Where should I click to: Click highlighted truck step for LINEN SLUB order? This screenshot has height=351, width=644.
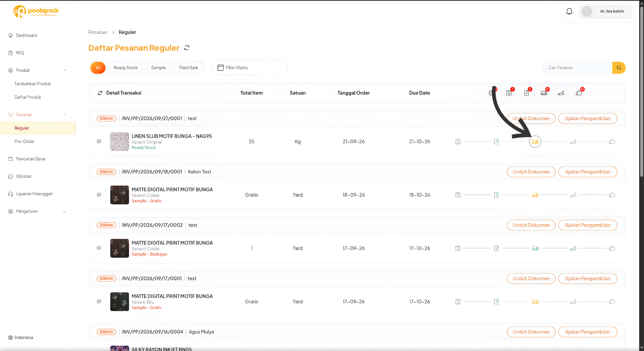tap(535, 142)
